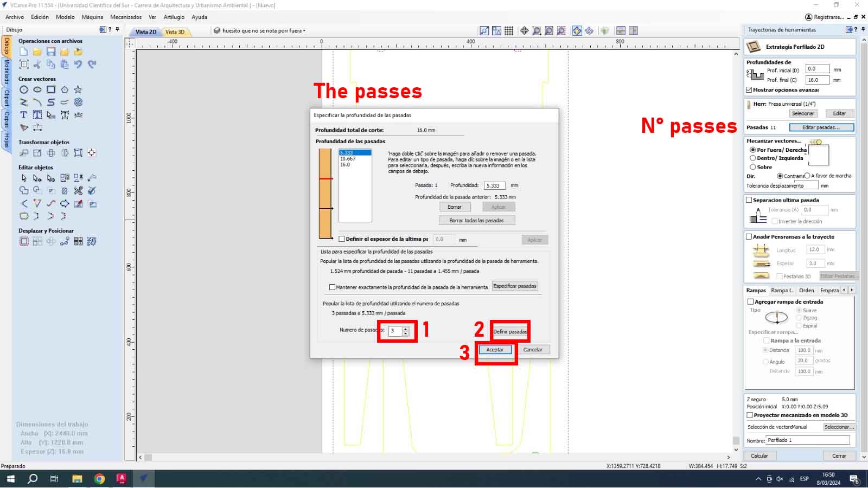Image resolution: width=868 pixels, height=488 pixels.
Task: Increase Numero de pasadas with up arrow
Action: [x=406, y=329]
